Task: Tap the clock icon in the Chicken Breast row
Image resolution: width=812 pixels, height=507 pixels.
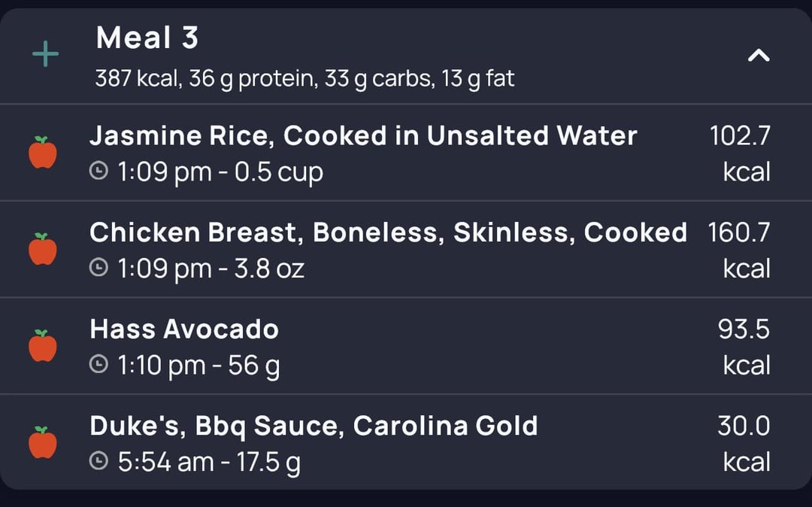Action: [x=98, y=267]
